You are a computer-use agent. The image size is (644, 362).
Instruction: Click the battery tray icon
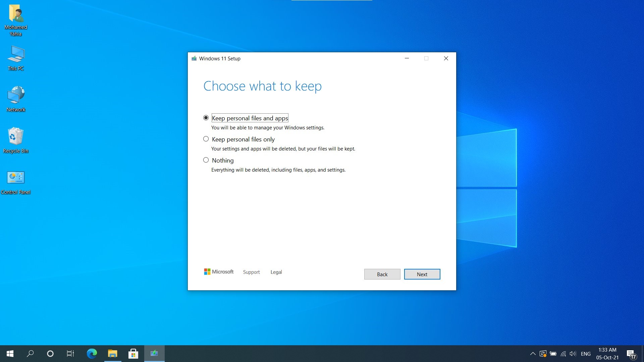coord(553,354)
